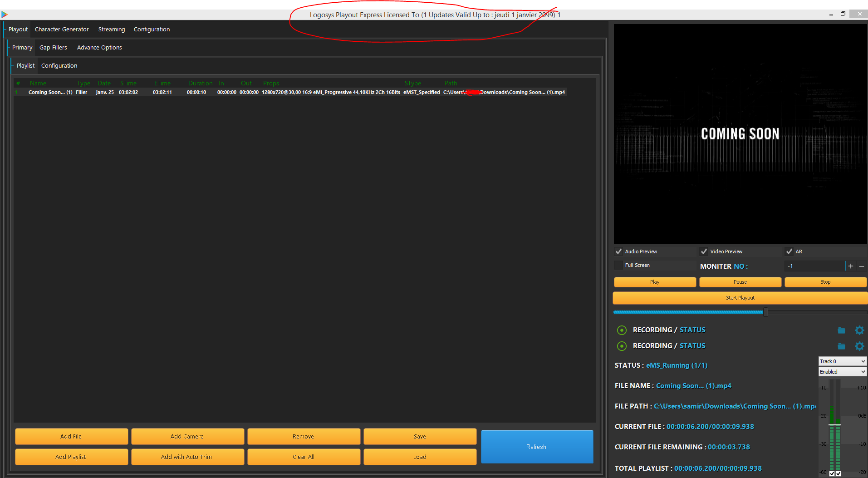Click the Clear All button
Image resolution: width=868 pixels, height=478 pixels.
tap(304, 457)
